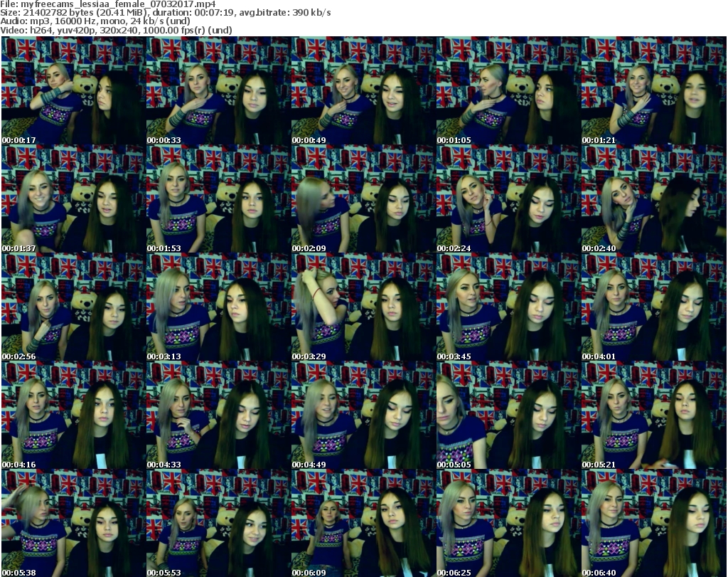Open the frame captured at 00:03:13
Image resolution: width=728 pixels, height=577 pixels.
click(218, 307)
